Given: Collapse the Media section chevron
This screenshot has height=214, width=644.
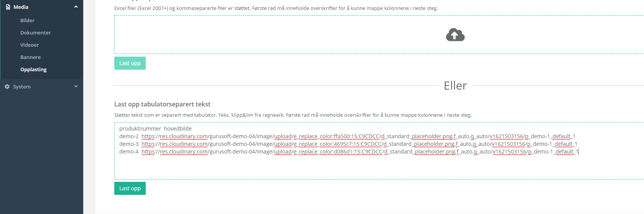Looking at the screenshot, I should coord(76,7).
